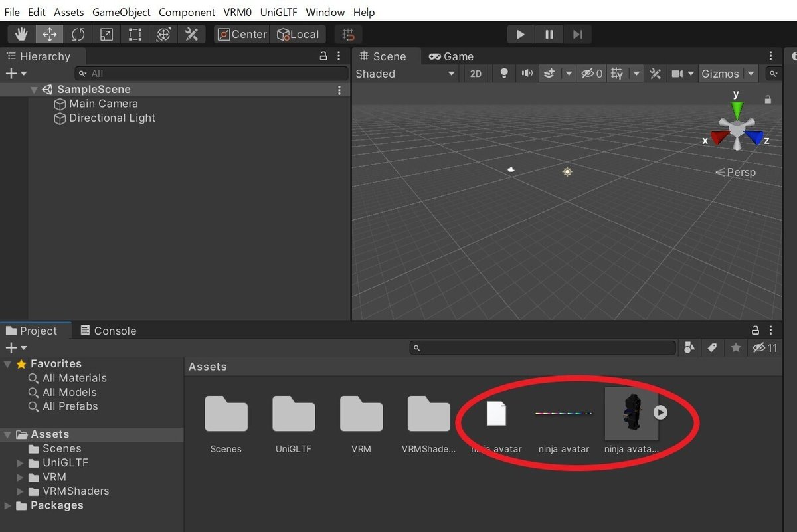797x532 pixels.
Task: Toggle 2D scene view mode
Action: pos(476,74)
